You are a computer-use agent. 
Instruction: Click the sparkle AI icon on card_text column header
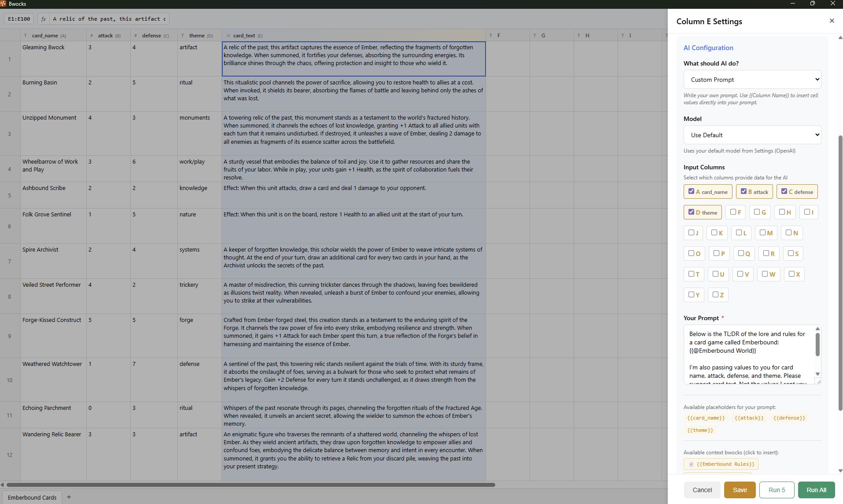(228, 36)
